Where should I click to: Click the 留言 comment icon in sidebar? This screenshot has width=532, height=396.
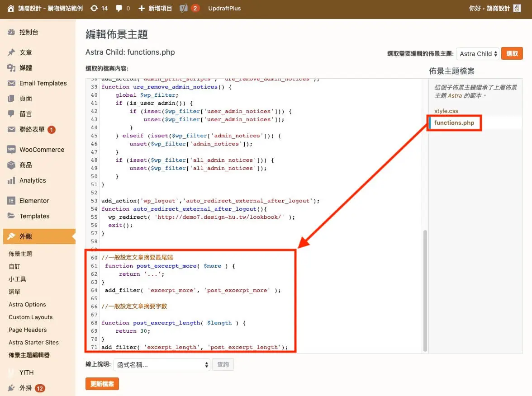(11, 114)
